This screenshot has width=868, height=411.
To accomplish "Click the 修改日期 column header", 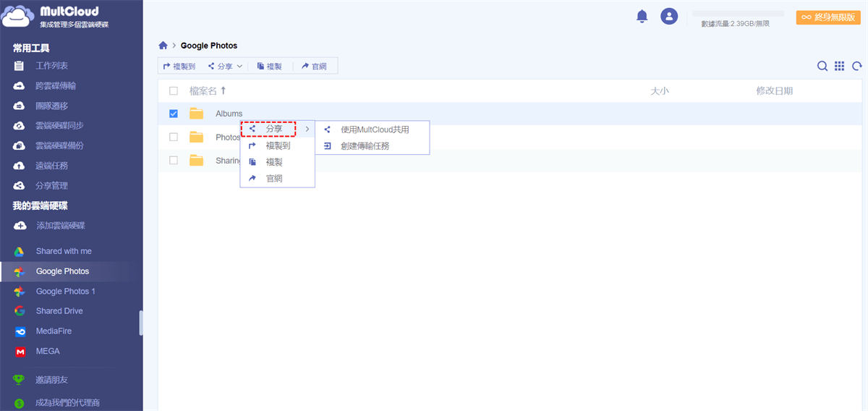I will 775,90.
